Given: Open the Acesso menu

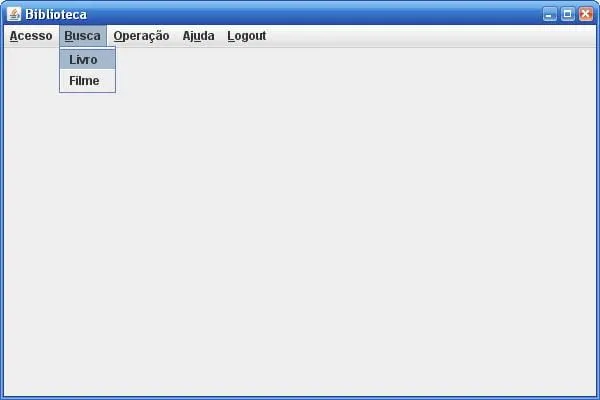Looking at the screenshot, I should point(31,36).
